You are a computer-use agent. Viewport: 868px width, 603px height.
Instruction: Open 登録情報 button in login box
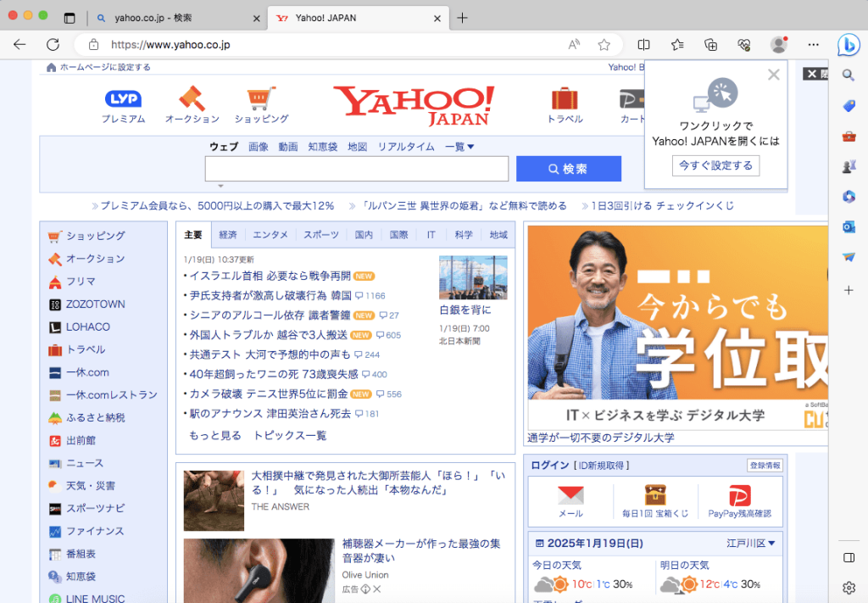click(765, 466)
